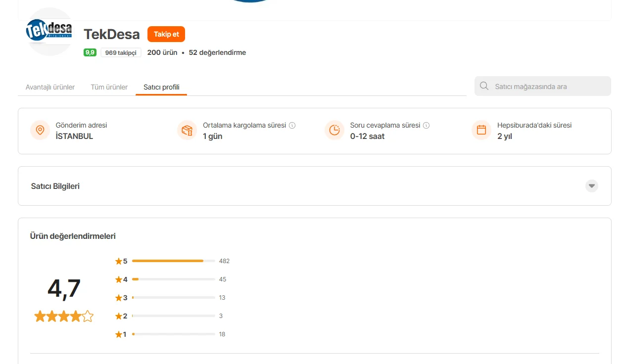
Task: Expand the Satıcı Bilgileri section arrow
Action: [x=592, y=186]
